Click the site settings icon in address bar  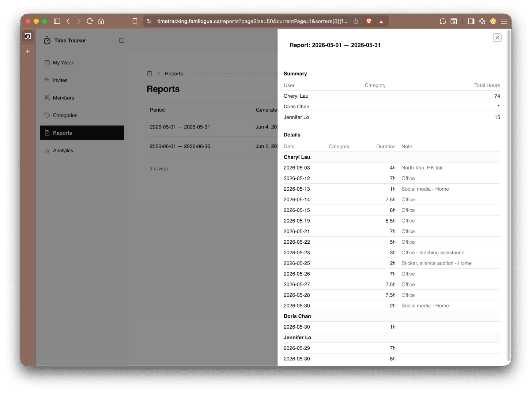click(149, 21)
